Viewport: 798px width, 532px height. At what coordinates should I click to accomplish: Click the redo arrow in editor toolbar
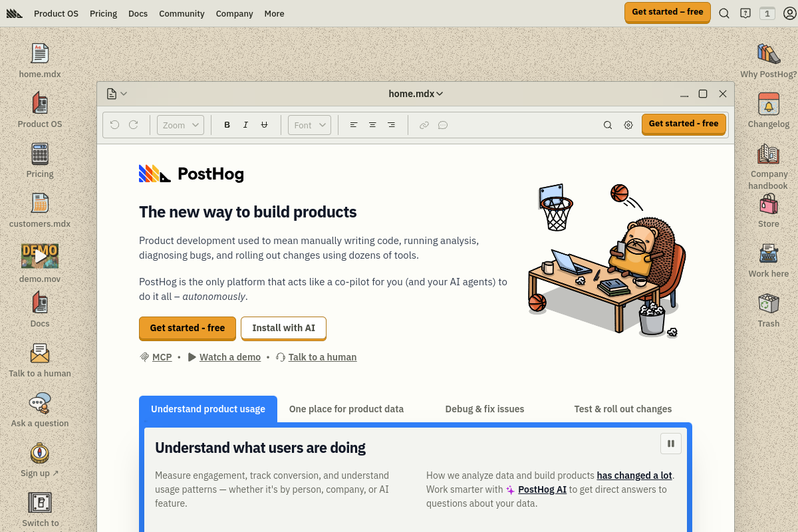(133, 125)
